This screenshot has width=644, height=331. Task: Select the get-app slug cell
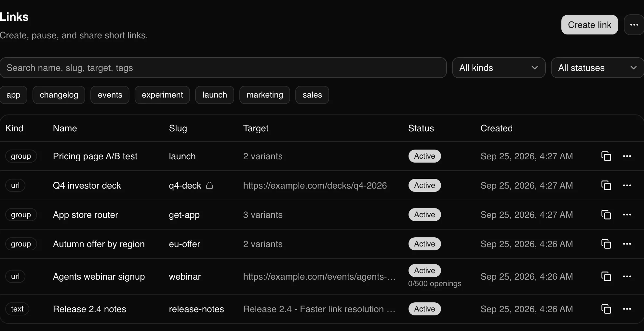click(x=184, y=215)
